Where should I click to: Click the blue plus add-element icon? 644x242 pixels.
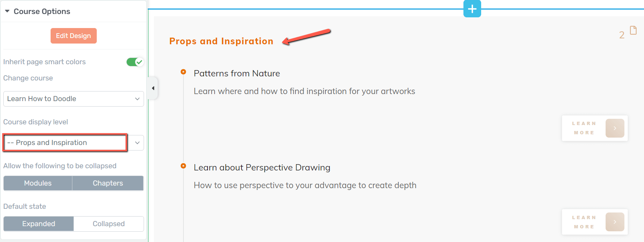472,8
